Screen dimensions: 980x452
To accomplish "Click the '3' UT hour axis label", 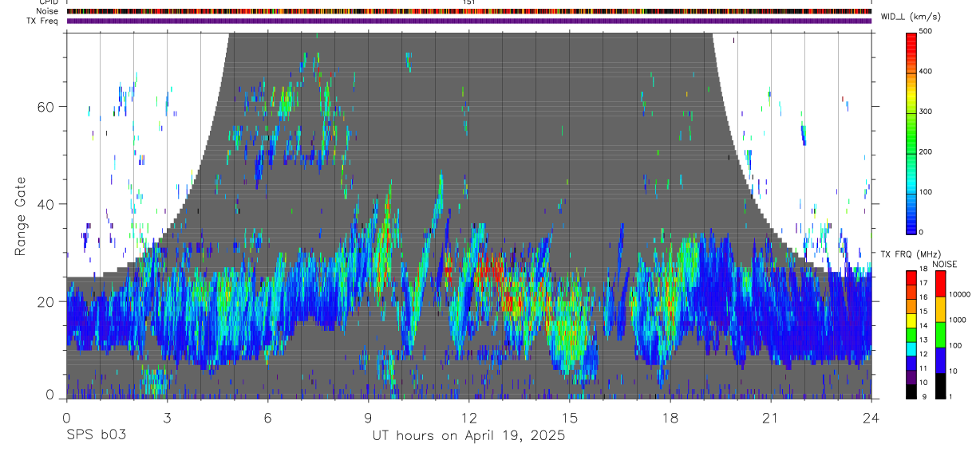I will 168,417.
